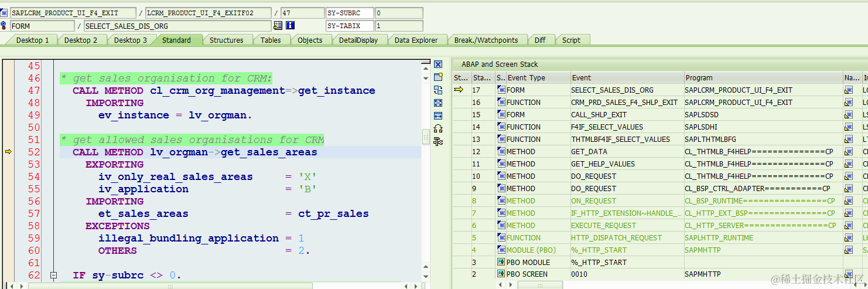
Task: Click the MODULE (PBO) icon in stack row 4
Action: (501, 250)
